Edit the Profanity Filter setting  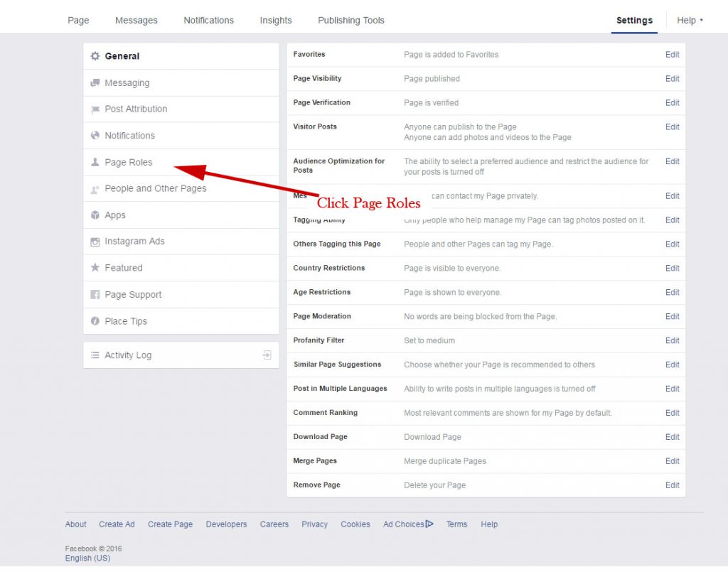tap(673, 341)
